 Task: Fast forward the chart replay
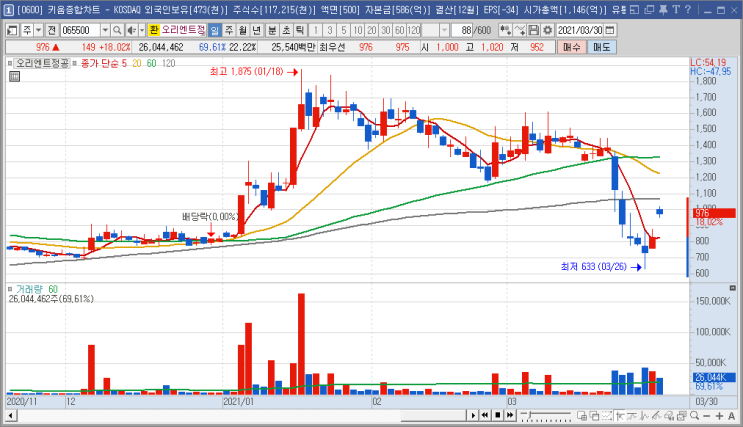point(510,416)
